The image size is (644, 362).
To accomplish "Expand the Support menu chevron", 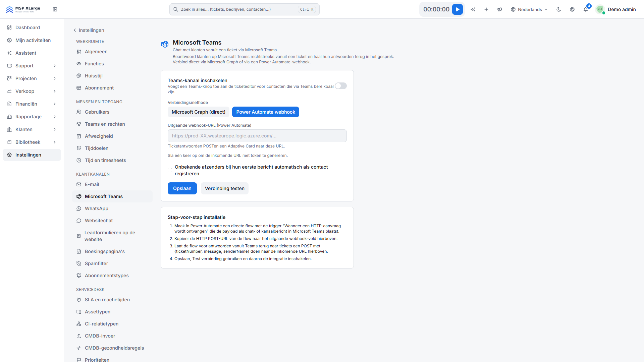I will pyautogui.click(x=55, y=66).
